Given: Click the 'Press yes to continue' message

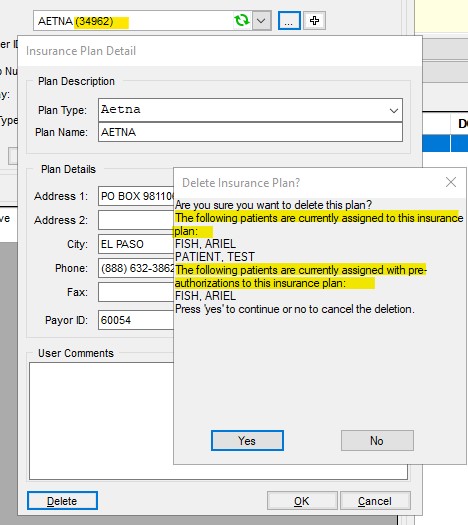Looking at the screenshot, I should (x=295, y=309).
